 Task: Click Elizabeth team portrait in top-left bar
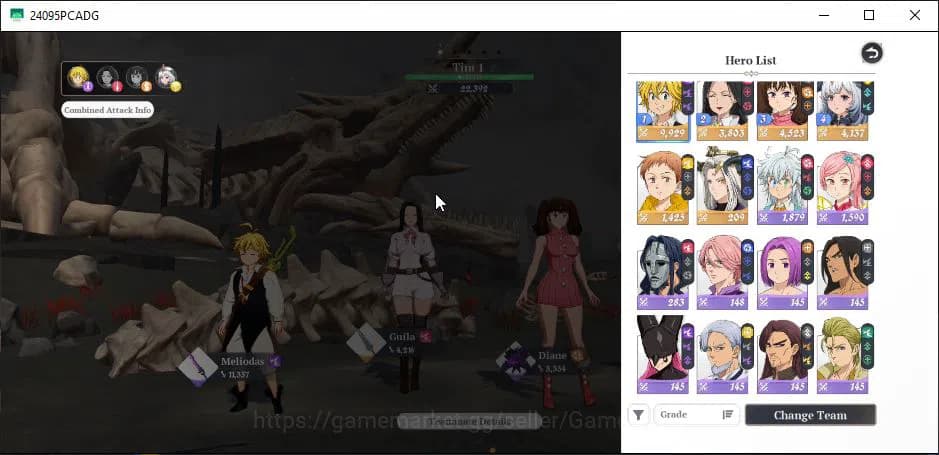point(166,77)
